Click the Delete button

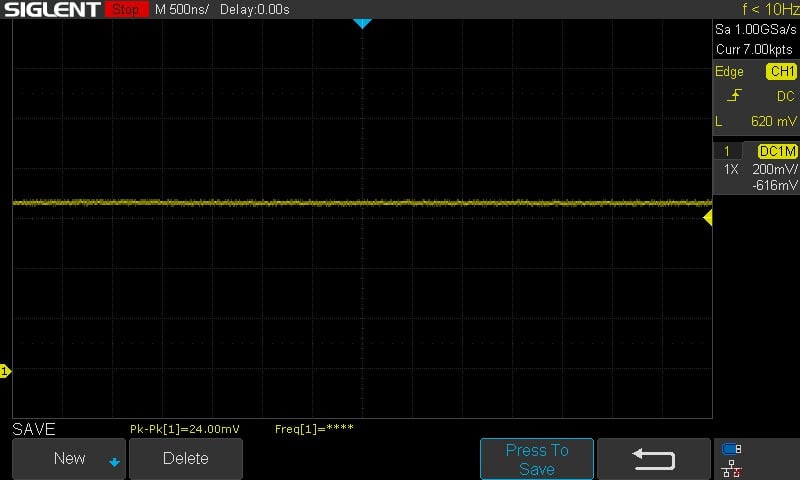pyautogui.click(x=186, y=458)
